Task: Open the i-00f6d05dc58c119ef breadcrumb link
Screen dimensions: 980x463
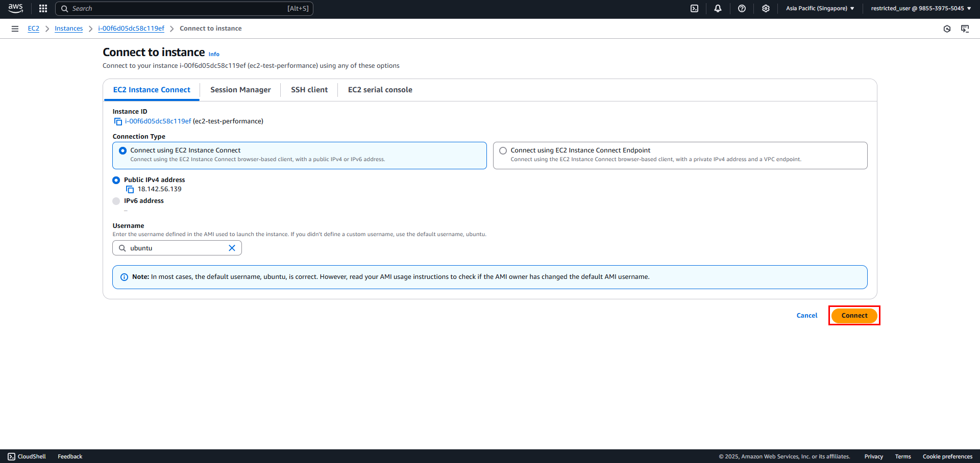Action: (131, 29)
